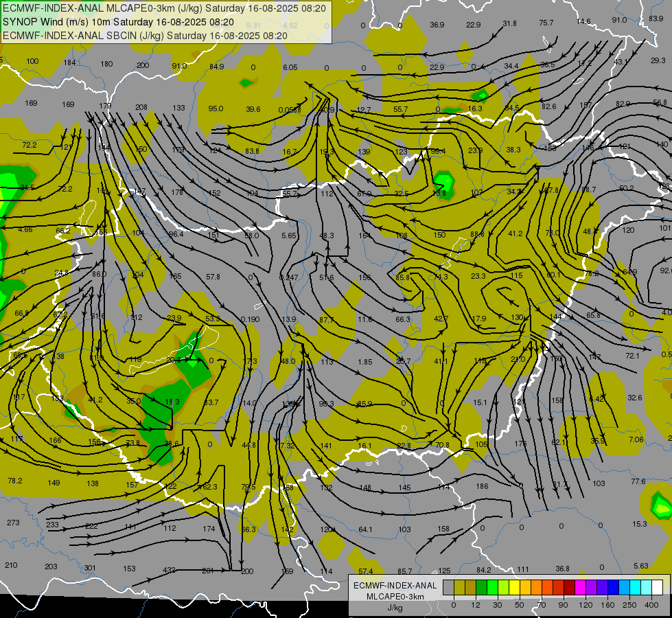Click the map value 34.5
The image size is (672, 618).
click(27, 187)
